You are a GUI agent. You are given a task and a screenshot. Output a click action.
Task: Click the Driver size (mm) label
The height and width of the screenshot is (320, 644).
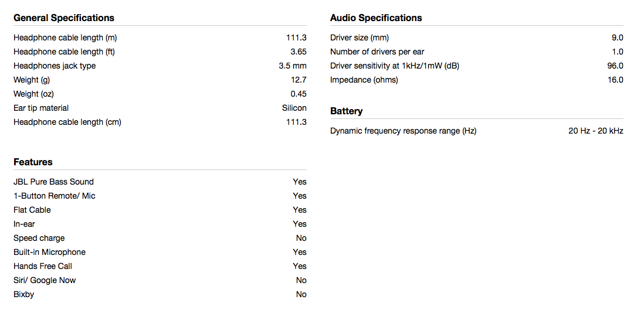[x=360, y=38]
